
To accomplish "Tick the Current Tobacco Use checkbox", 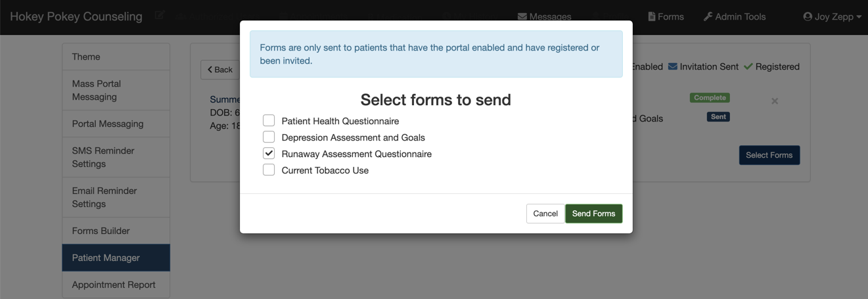I will click(269, 170).
